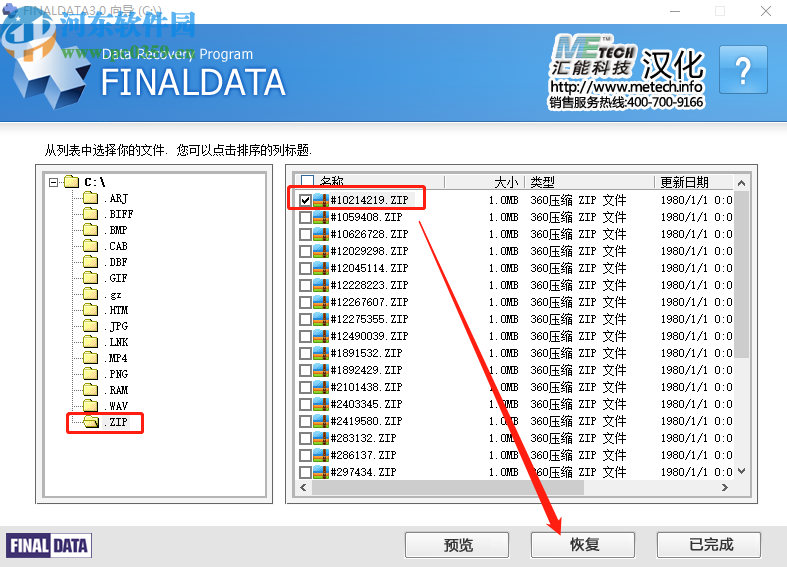787x567 pixels.
Task: Click the .WAV folder icon
Action: [91, 405]
